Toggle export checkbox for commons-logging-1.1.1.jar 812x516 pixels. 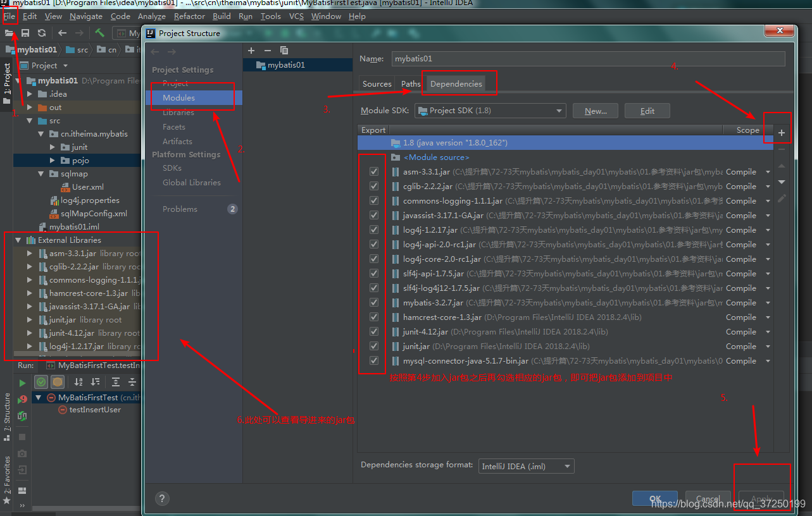(x=374, y=201)
